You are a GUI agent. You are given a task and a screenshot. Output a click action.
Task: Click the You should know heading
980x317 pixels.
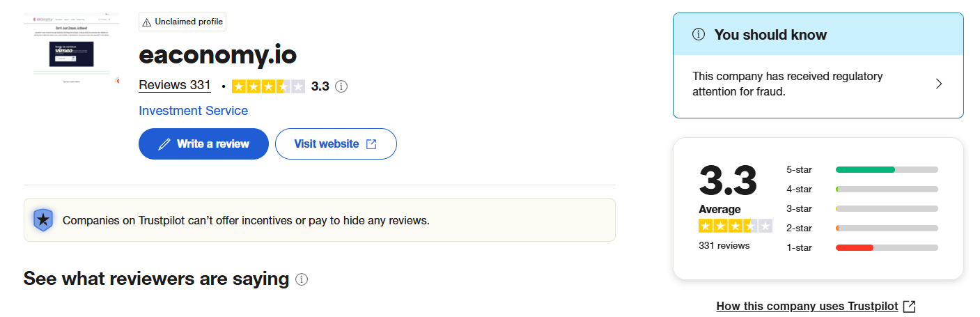click(x=770, y=35)
